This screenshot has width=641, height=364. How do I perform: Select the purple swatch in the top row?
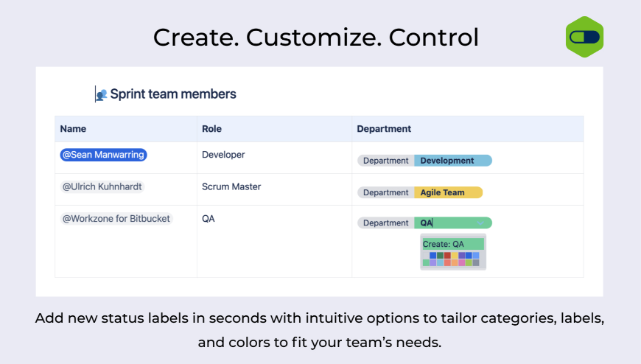click(x=462, y=255)
